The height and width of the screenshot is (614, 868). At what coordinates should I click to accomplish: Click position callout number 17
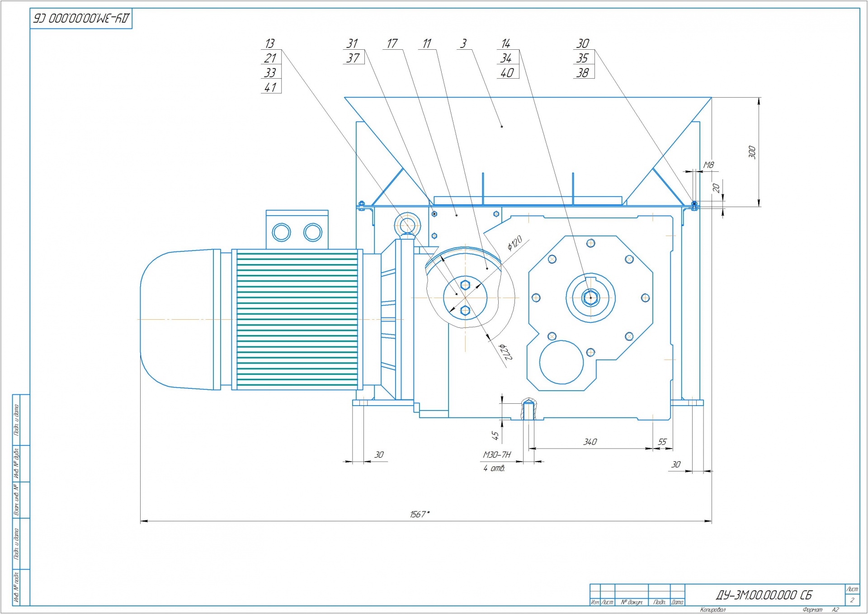point(392,43)
